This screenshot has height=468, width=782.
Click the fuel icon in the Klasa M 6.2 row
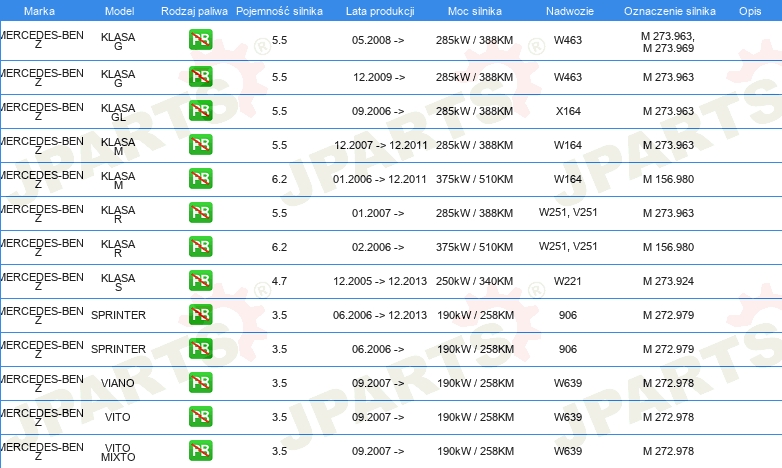(x=200, y=179)
